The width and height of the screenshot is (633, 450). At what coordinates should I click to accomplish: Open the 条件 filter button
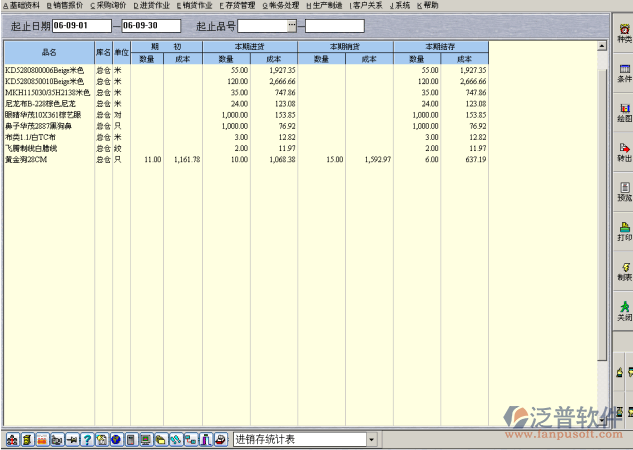[x=623, y=71]
